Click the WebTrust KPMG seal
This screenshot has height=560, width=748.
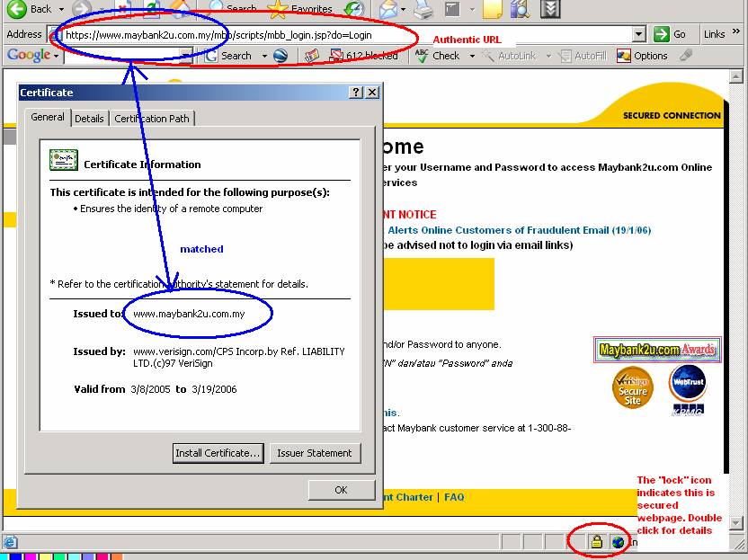688,390
